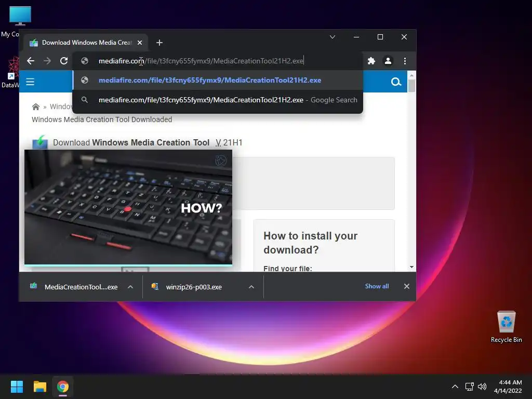532x399 pixels.
Task: Close the downloads bar
Action: (x=407, y=286)
